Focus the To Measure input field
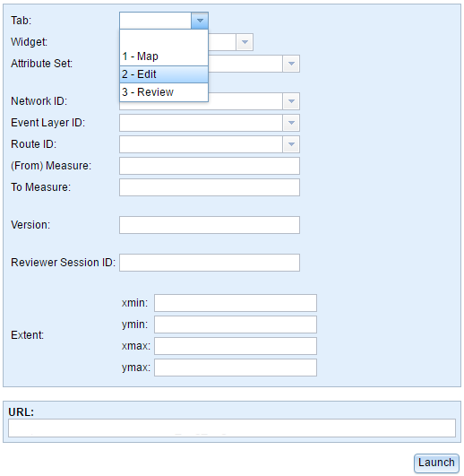 tap(210, 187)
